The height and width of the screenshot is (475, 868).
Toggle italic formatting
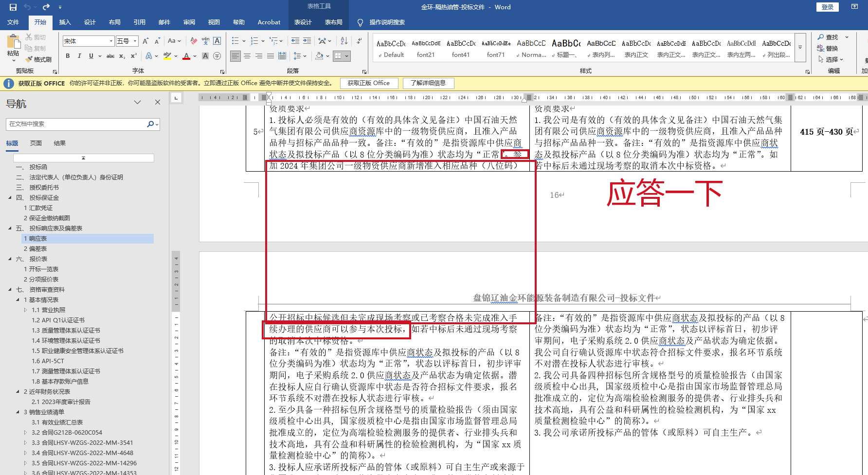tap(79, 56)
